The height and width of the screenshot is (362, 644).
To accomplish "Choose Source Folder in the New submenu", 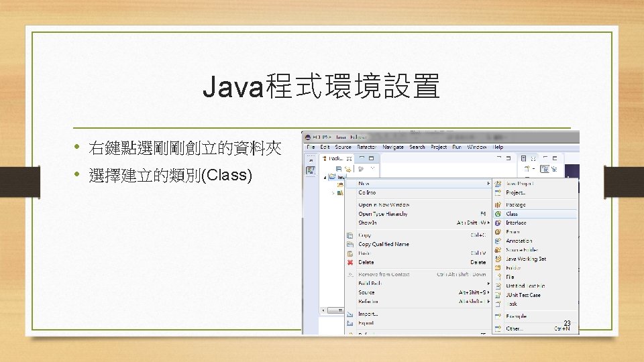I will pyautogui.click(x=535, y=250).
